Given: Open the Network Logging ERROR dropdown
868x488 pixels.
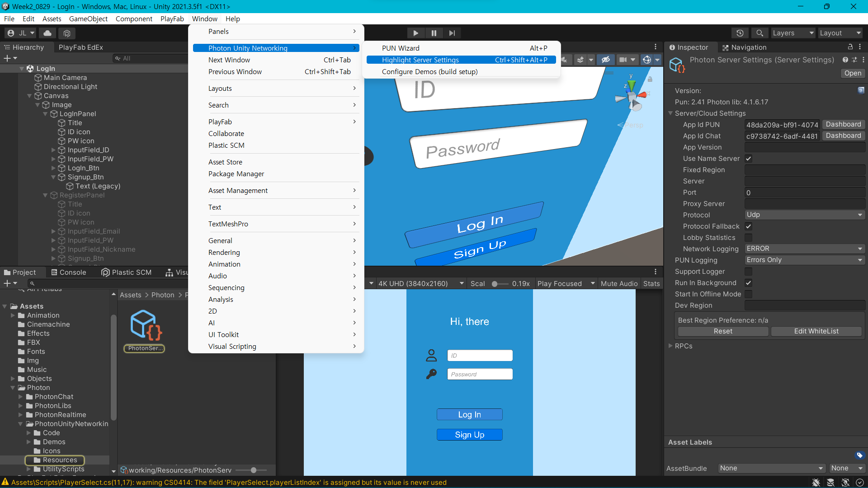Looking at the screenshot, I should tap(805, 249).
